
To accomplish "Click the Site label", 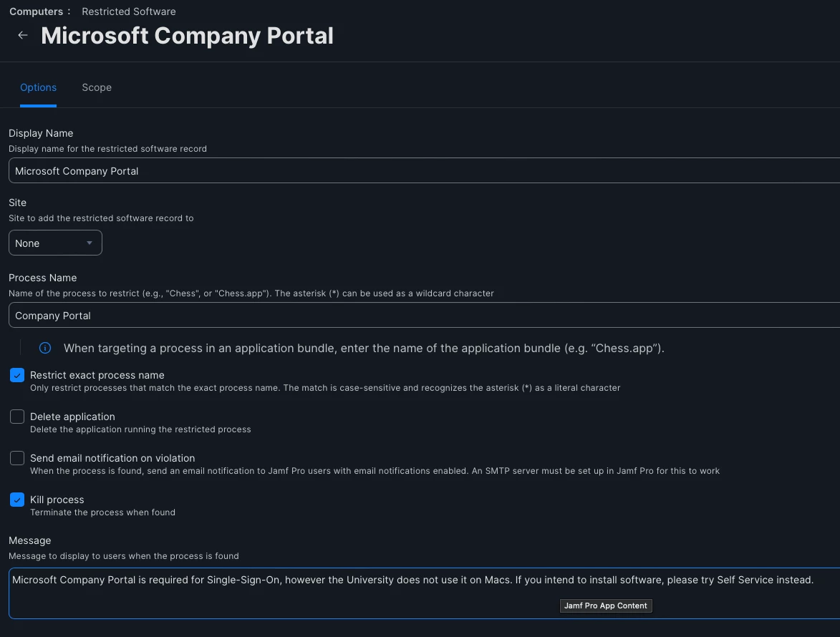I will pos(17,203).
